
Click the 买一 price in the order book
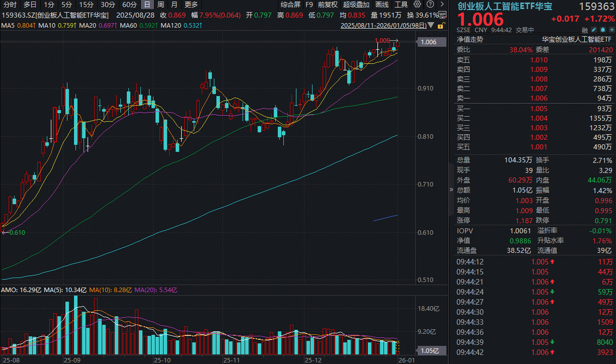click(x=538, y=109)
